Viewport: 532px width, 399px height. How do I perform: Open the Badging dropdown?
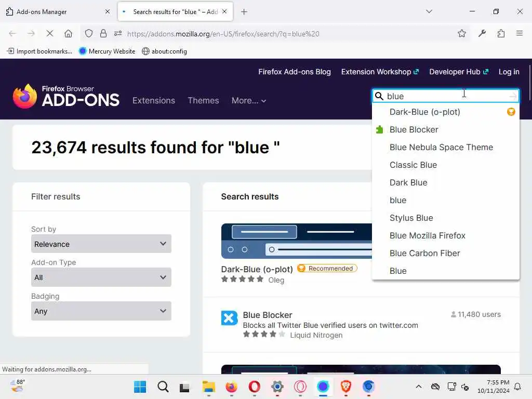[101, 311]
